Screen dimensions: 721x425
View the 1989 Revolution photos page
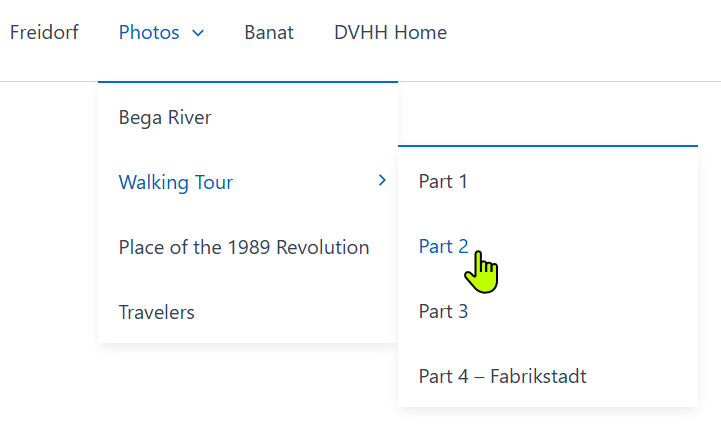pos(244,247)
